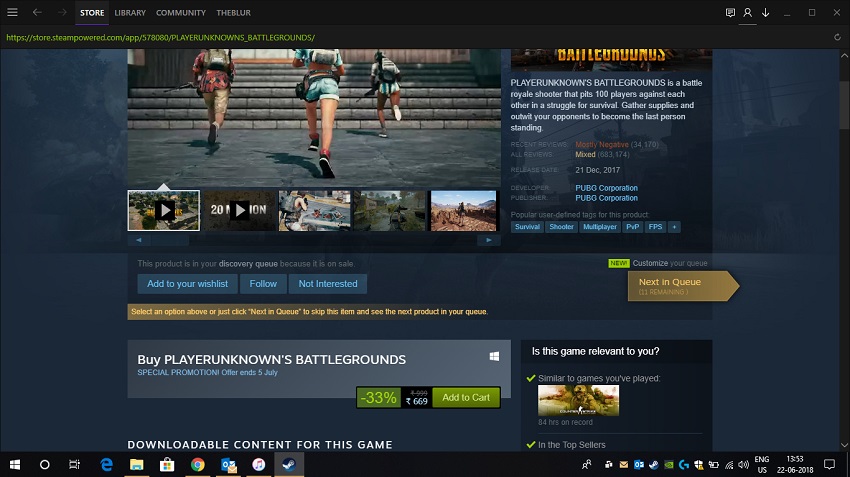Reload the store page with refresh icon

pos(837,37)
